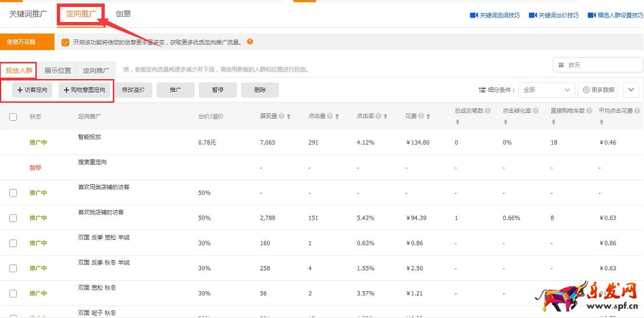Sort by 点击量 using its arrow icon
Screen dimensions: 644x318
(x=337, y=116)
